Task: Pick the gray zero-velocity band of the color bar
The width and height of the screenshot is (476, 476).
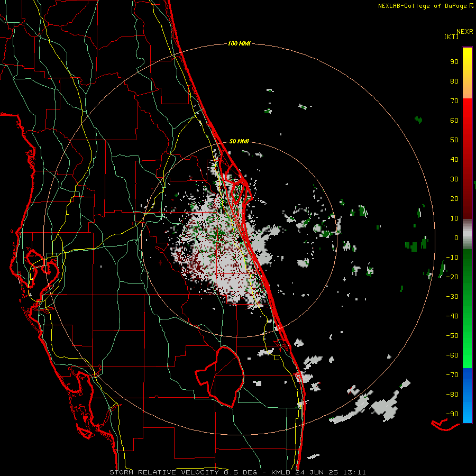Action: 467,234
